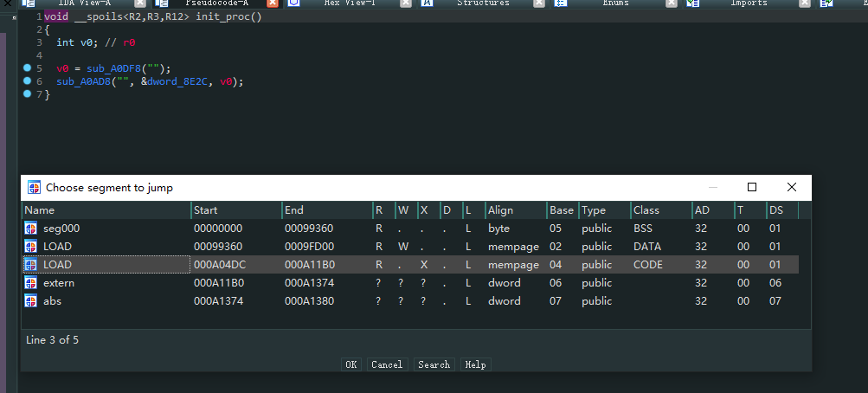Click dword_8E2C reference in pseudocode
The image size is (868, 393).
(177, 81)
